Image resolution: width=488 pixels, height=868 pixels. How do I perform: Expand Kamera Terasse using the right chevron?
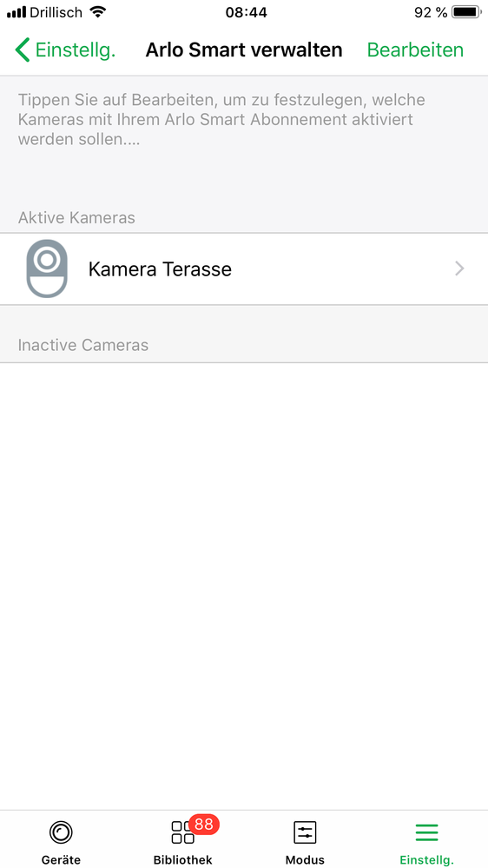[459, 269]
